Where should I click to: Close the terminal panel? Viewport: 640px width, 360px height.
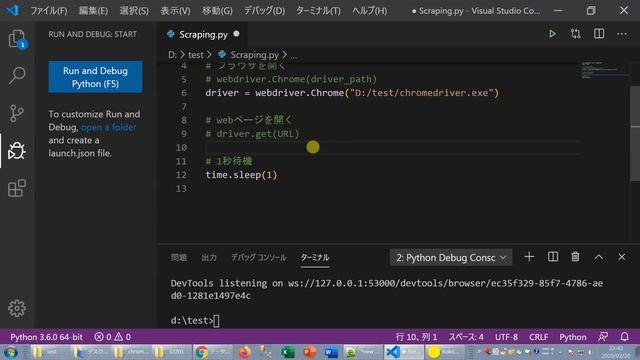[622, 257]
